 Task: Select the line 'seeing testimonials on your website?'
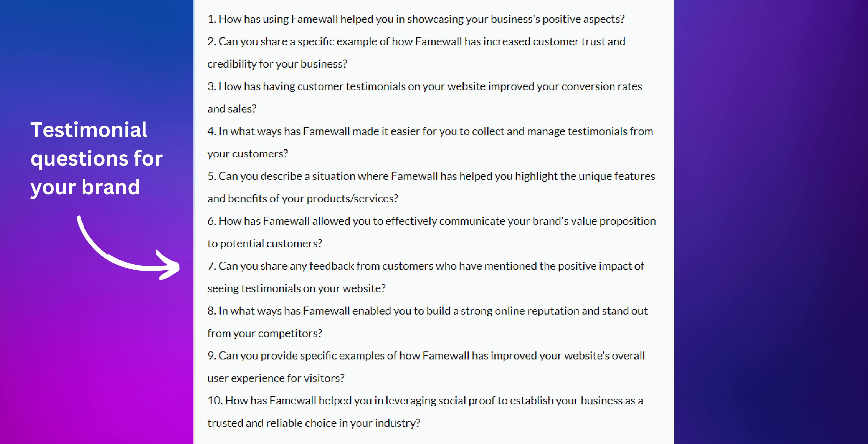tap(296, 289)
